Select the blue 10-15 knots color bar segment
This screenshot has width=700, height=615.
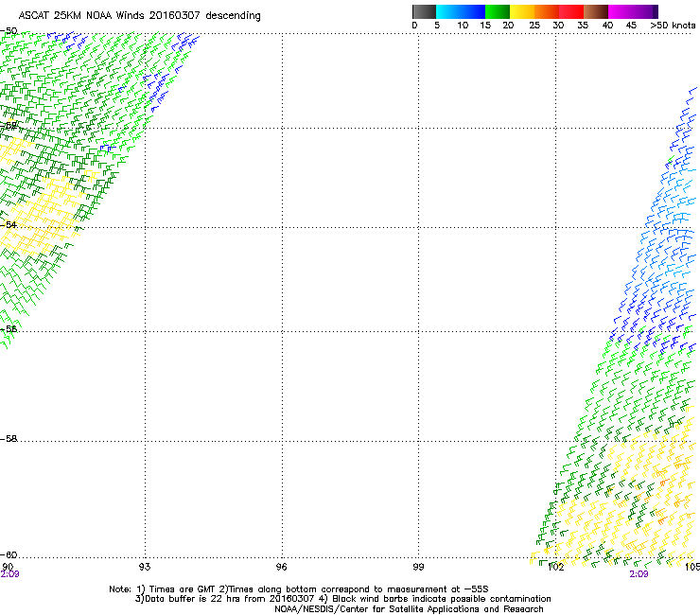point(473,11)
